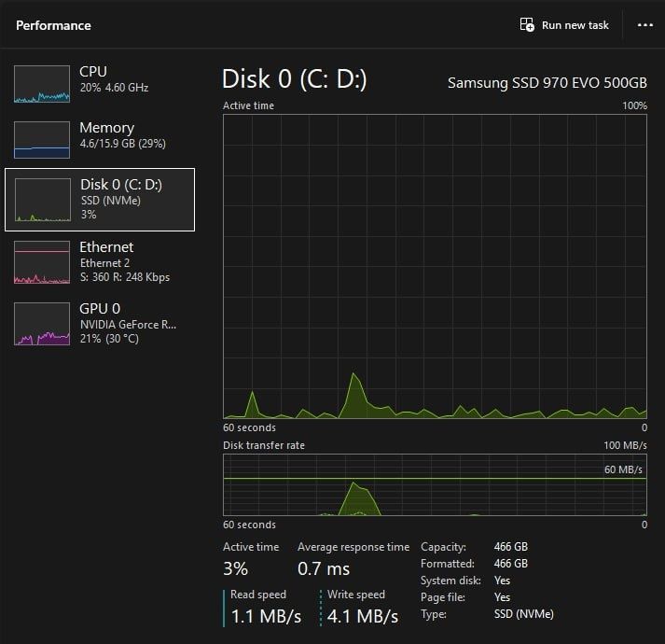
Task: Select the Memory mini usage graph
Action: tap(42, 140)
